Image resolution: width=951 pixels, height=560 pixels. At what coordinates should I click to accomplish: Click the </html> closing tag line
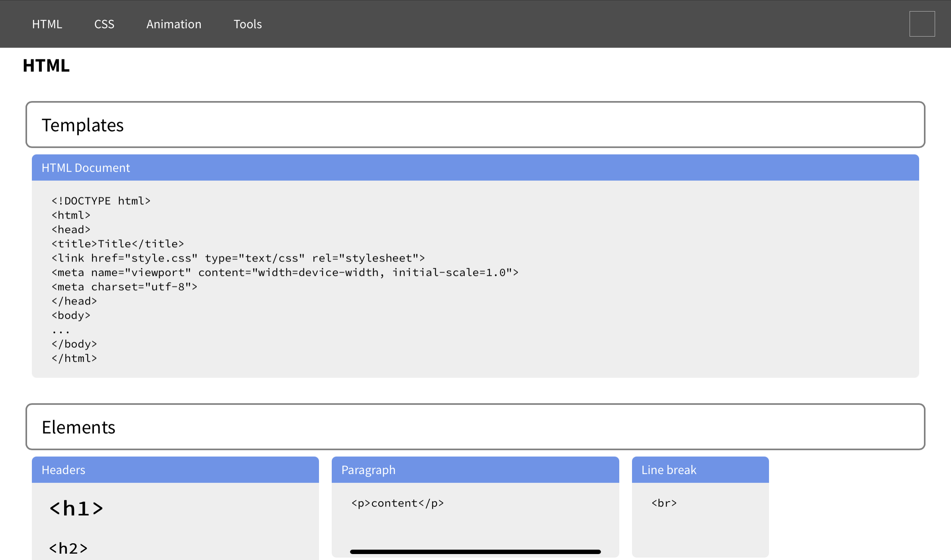(74, 359)
